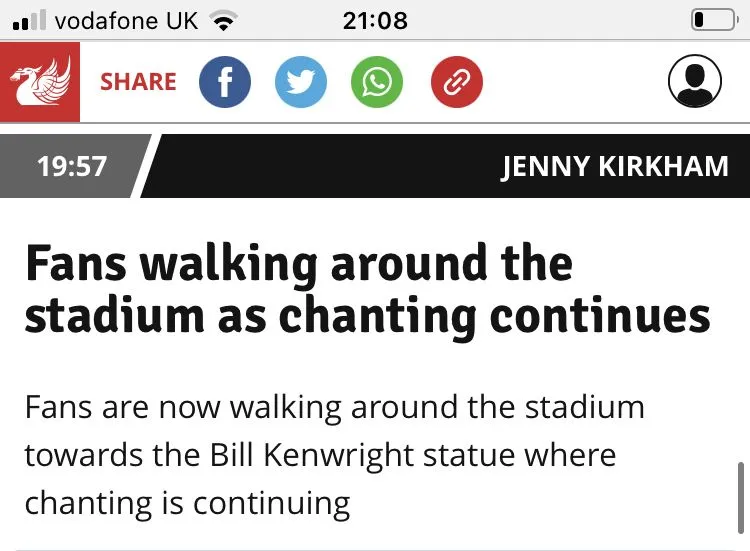Image resolution: width=750 pixels, height=551 pixels.
Task: Tap the 21:08 clock in the status bar
Action: [375, 20]
